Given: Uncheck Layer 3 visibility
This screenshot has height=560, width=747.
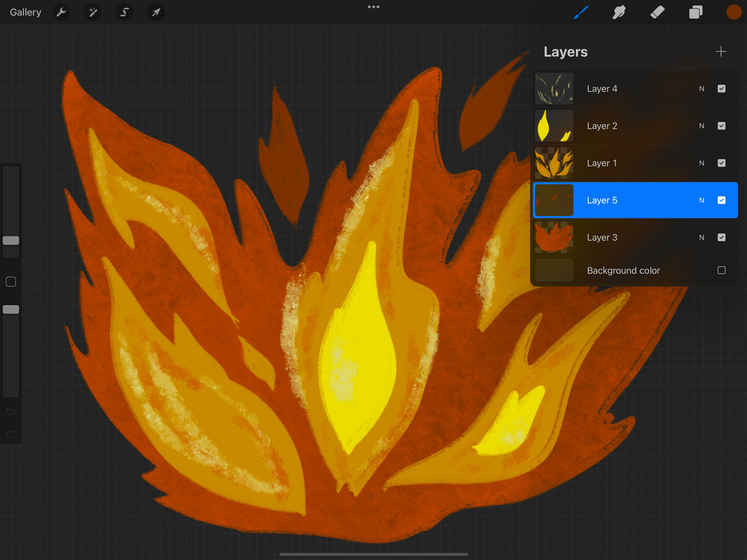Looking at the screenshot, I should point(721,237).
